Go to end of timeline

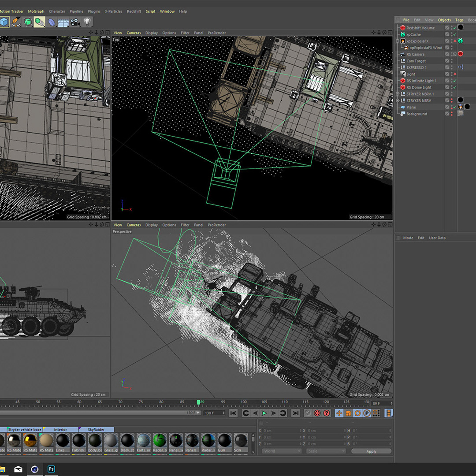pyautogui.click(x=295, y=413)
